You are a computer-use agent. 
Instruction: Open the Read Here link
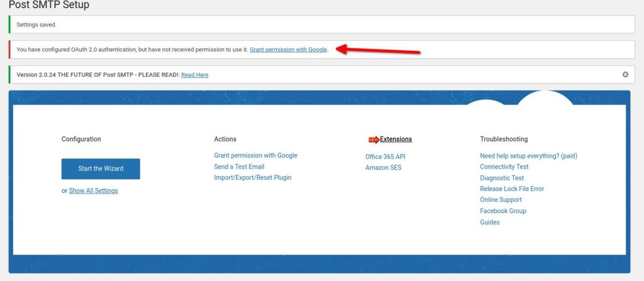pos(195,75)
